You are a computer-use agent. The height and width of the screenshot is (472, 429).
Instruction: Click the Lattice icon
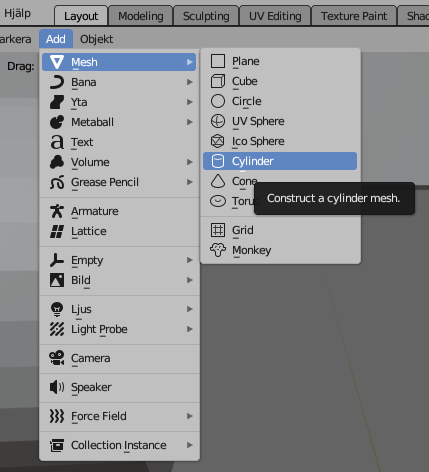57,231
